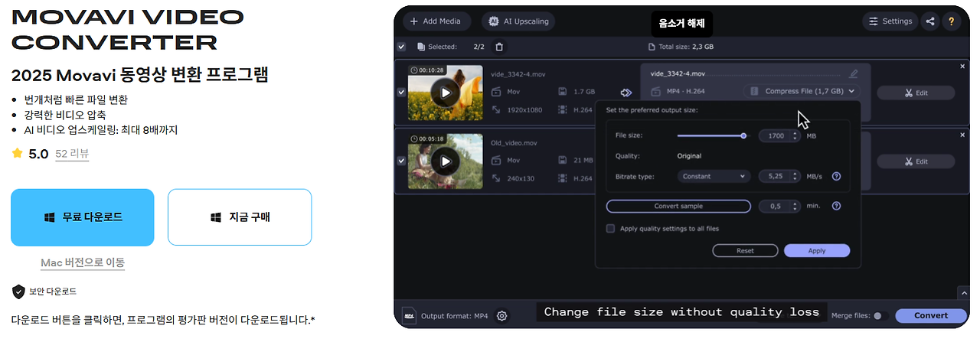Screen dimensions: 980x342
Task: Click Add Media in the toolbar
Action: [436, 21]
